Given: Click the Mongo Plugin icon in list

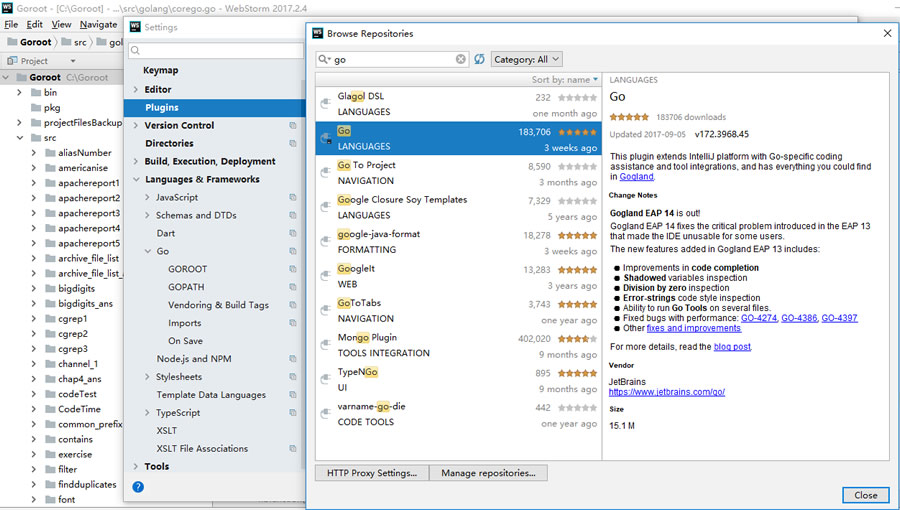Looking at the screenshot, I should tap(325, 345).
